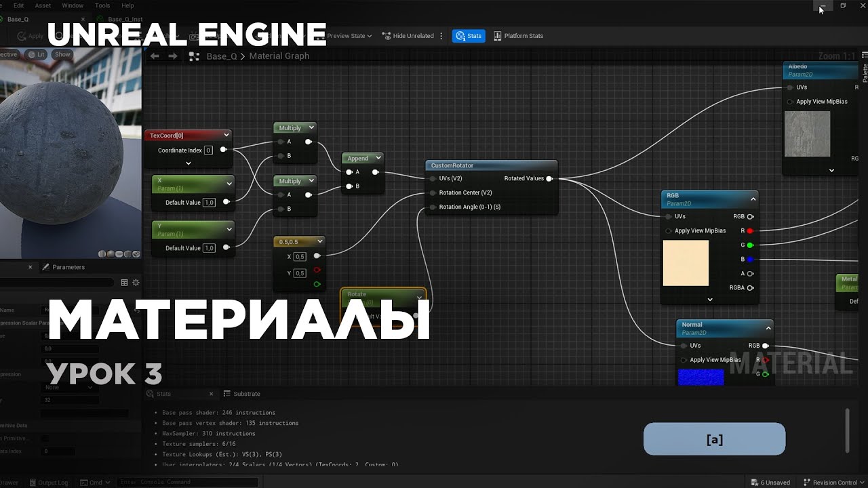Image resolution: width=868 pixels, height=488 pixels.
Task: Expand TexCoord node advanced pins arrow
Action: [189, 163]
